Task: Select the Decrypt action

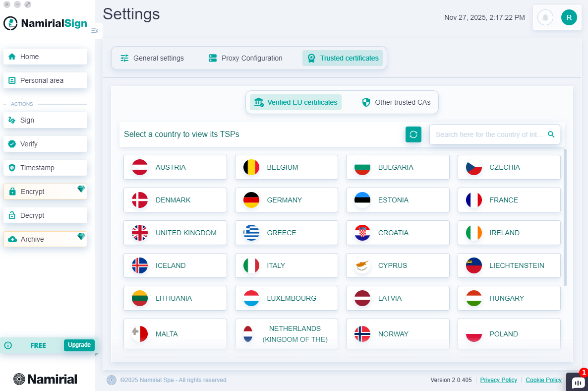Action: 45,215
